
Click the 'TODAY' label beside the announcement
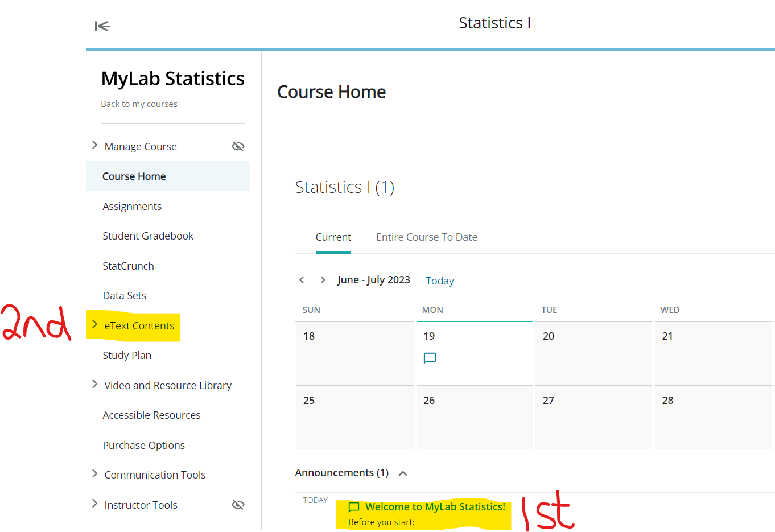(x=315, y=500)
